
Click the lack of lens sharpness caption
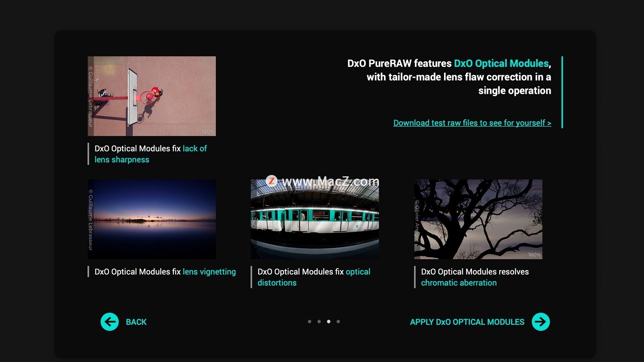click(151, 154)
